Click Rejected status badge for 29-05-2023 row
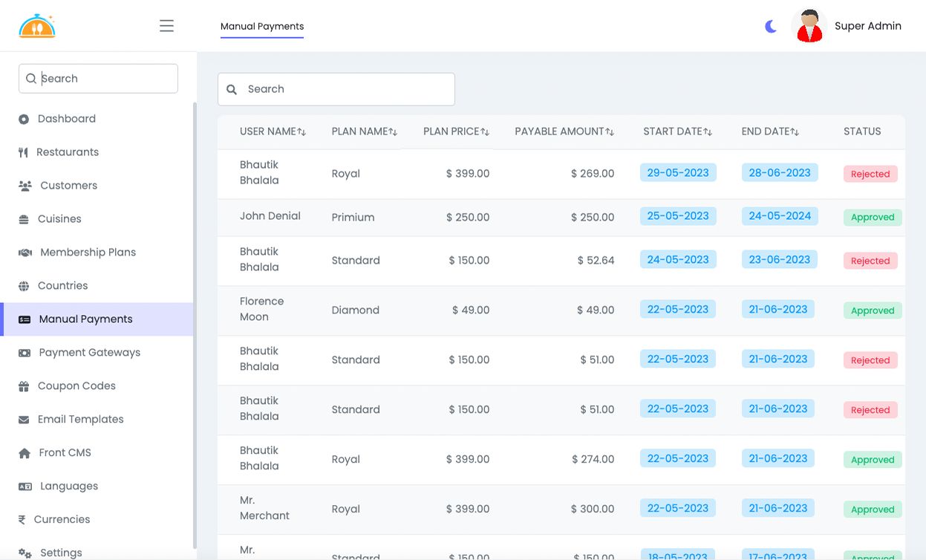The width and height of the screenshot is (926, 560). [x=870, y=174]
